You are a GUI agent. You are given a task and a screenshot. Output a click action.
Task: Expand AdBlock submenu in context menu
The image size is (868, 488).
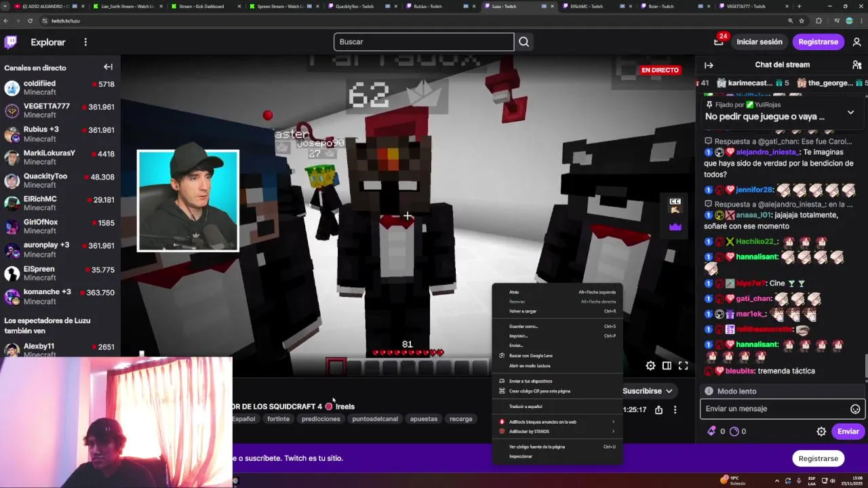pyautogui.click(x=557, y=422)
